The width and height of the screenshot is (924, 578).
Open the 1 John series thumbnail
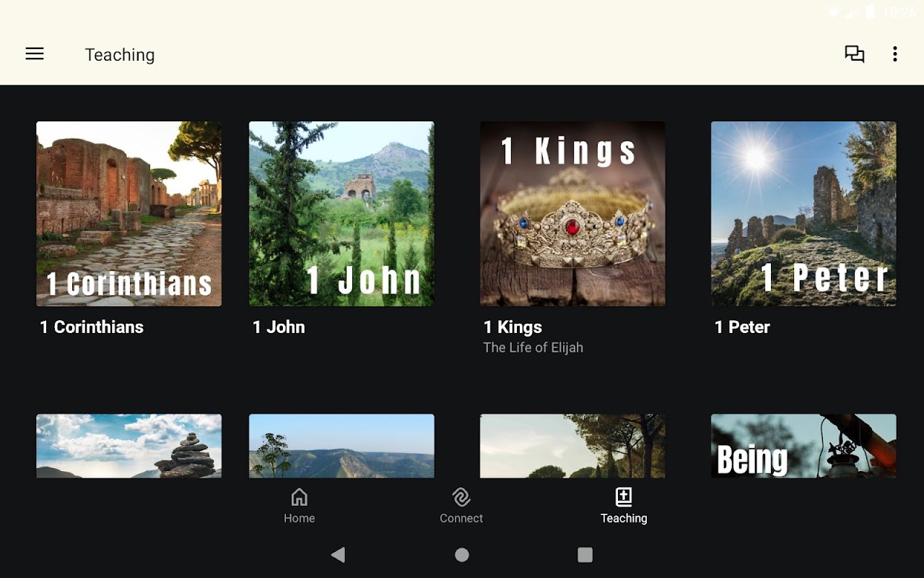click(341, 214)
